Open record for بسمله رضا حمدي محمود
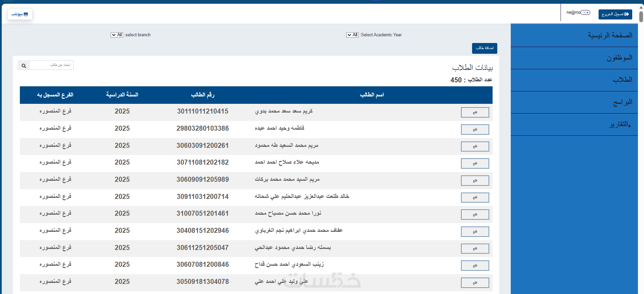 coord(475,248)
